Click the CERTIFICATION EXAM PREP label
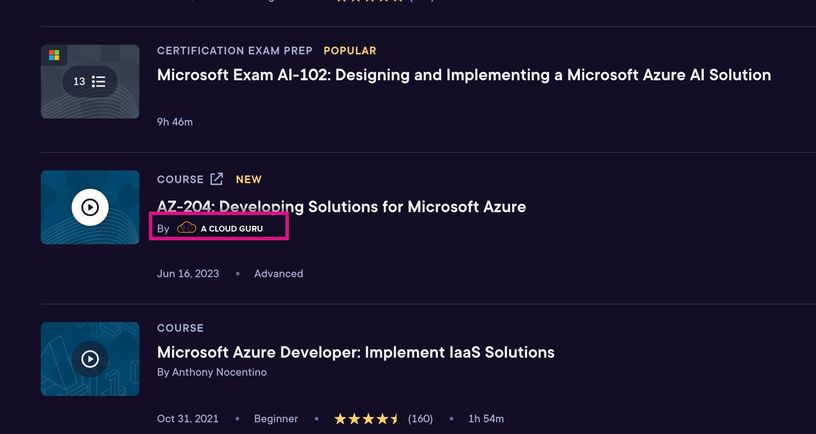This screenshot has width=816, height=434. tap(234, 51)
